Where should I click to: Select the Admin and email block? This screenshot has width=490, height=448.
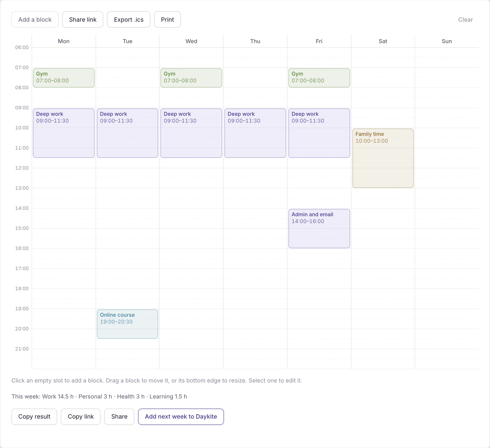(319, 229)
